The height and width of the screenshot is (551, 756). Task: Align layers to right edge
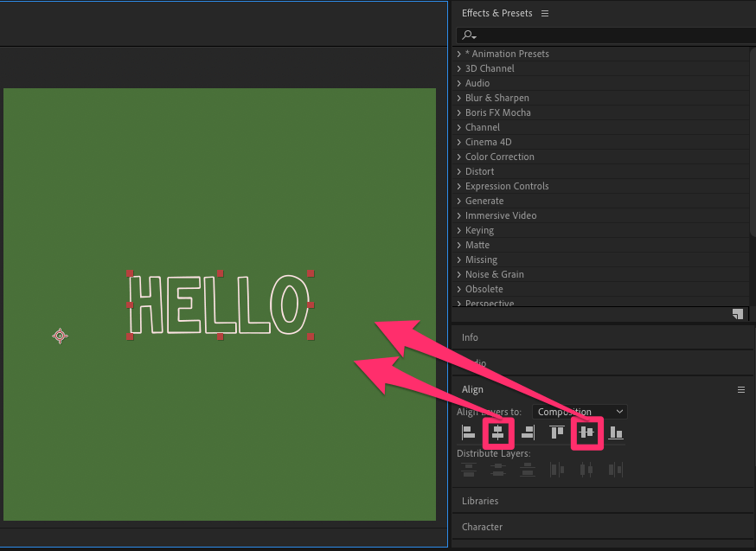tap(528, 432)
